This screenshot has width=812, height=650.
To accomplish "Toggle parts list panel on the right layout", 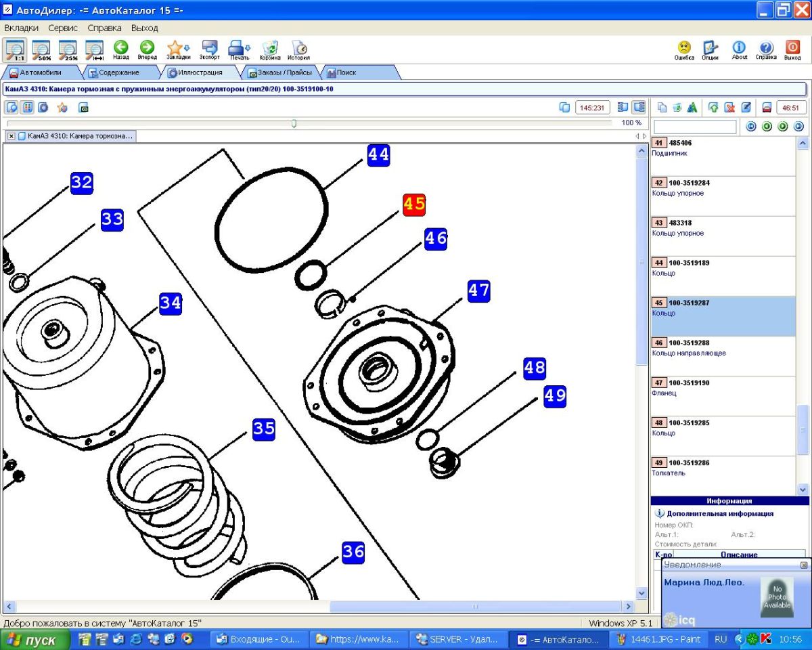I will (x=639, y=107).
